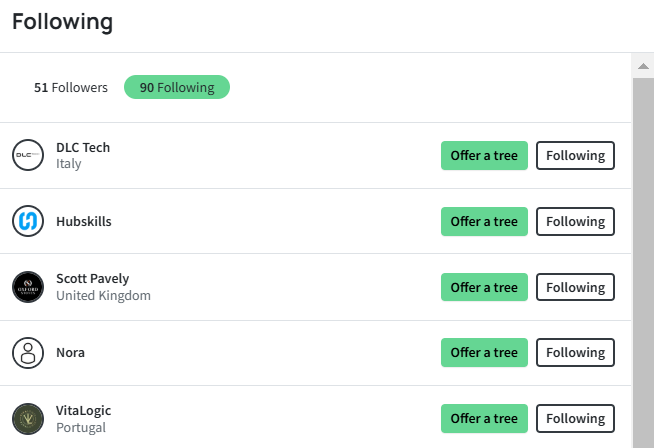Image resolution: width=654 pixels, height=448 pixels.
Task: Open VitaLogic logo avatar
Action: point(28,419)
